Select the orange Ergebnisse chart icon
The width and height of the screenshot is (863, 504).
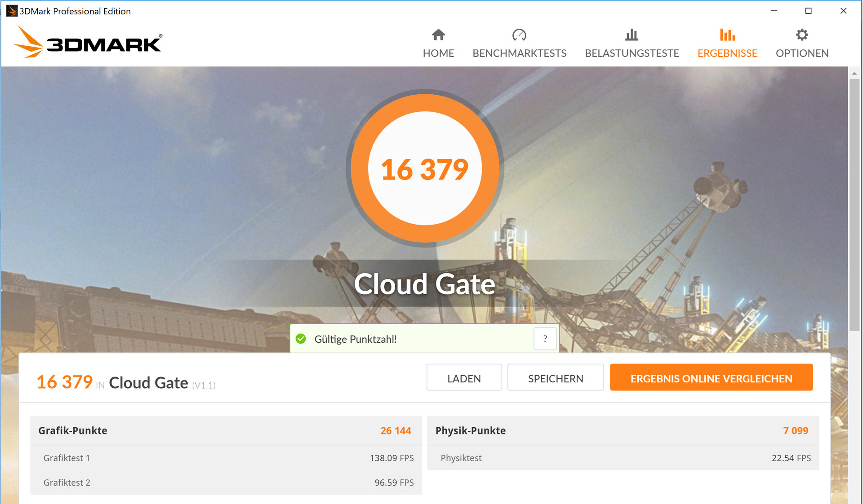click(x=727, y=35)
